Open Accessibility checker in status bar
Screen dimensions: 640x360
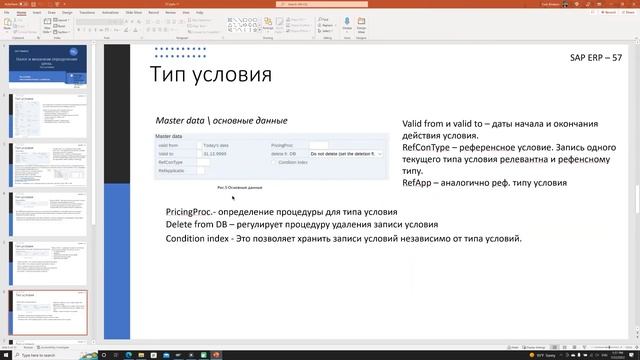(53, 347)
